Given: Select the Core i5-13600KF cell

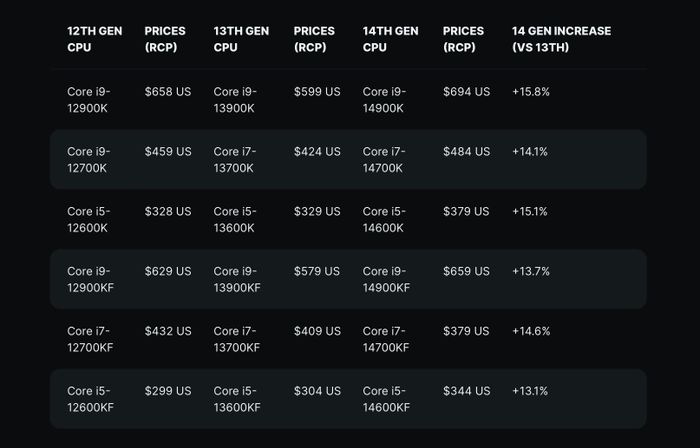Looking at the screenshot, I should pos(237,399).
